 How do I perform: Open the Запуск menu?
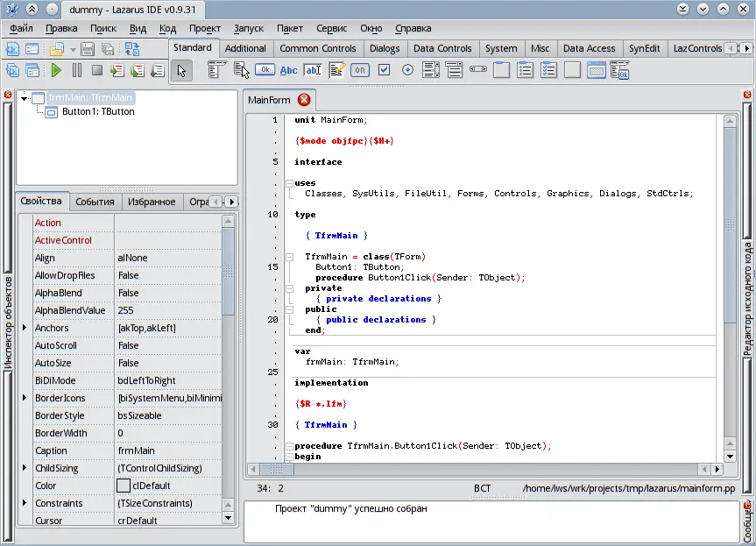248,28
